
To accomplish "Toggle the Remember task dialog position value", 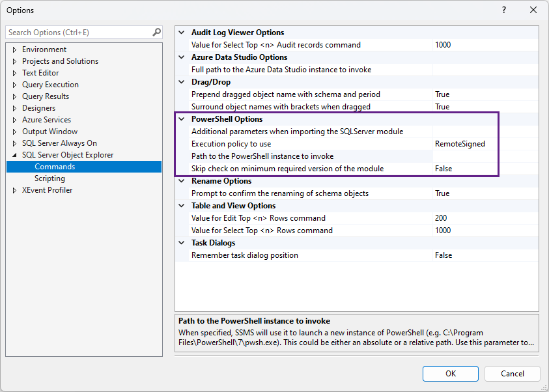I will [x=485, y=255].
